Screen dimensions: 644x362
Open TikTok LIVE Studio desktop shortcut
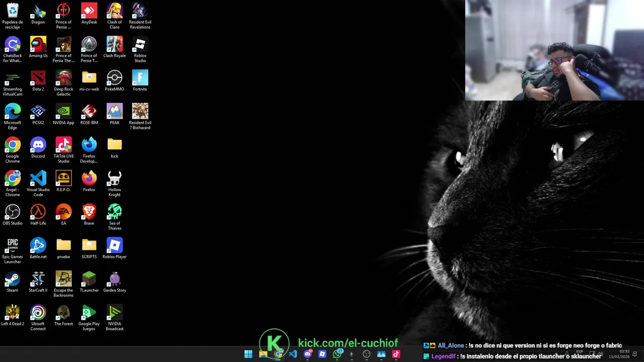pyautogui.click(x=63, y=150)
